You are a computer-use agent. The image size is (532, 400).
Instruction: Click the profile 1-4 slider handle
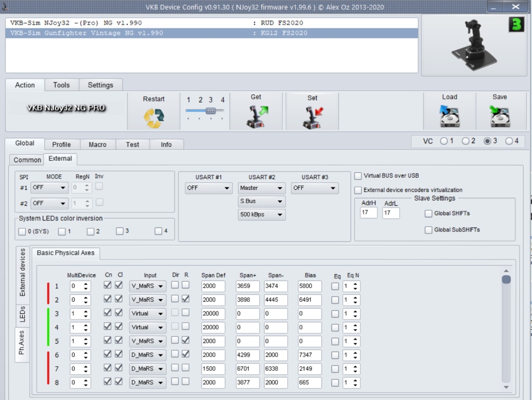[210, 111]
